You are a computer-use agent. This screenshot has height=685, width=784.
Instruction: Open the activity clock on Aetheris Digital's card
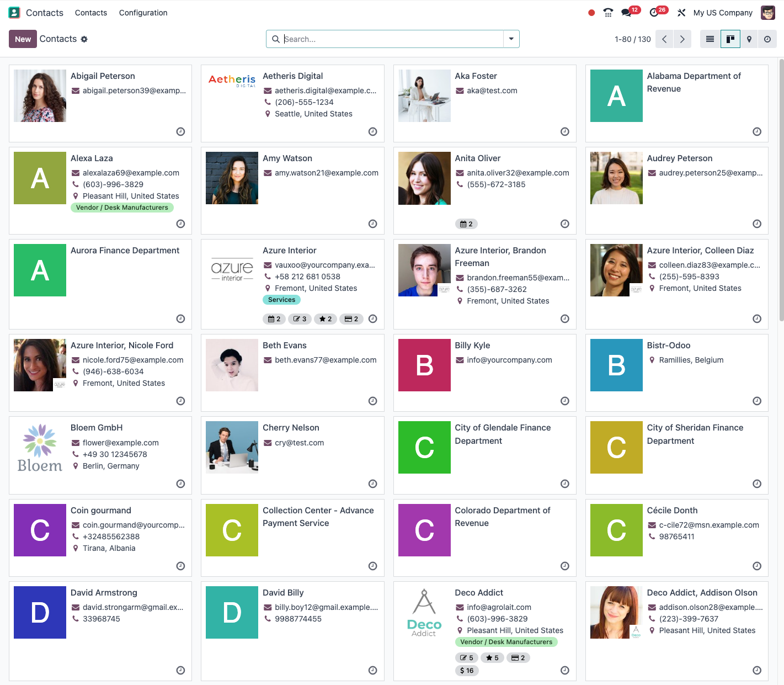[x=373, y=131]
